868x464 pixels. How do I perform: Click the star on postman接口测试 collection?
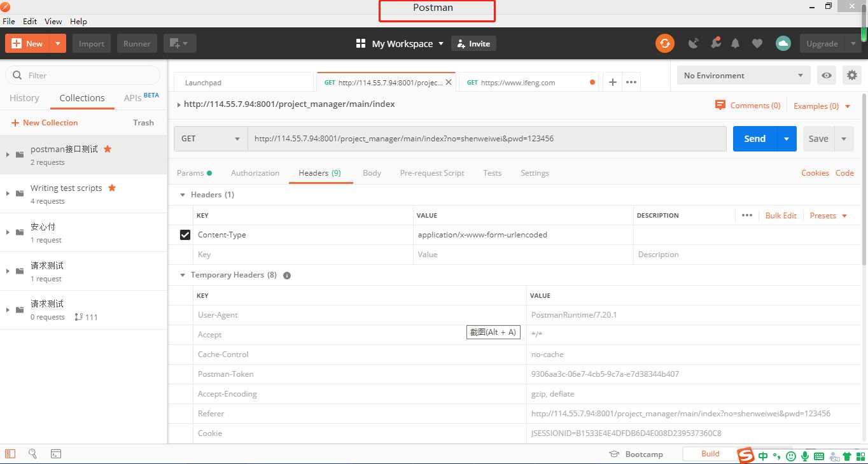click(x=108, y=149)
